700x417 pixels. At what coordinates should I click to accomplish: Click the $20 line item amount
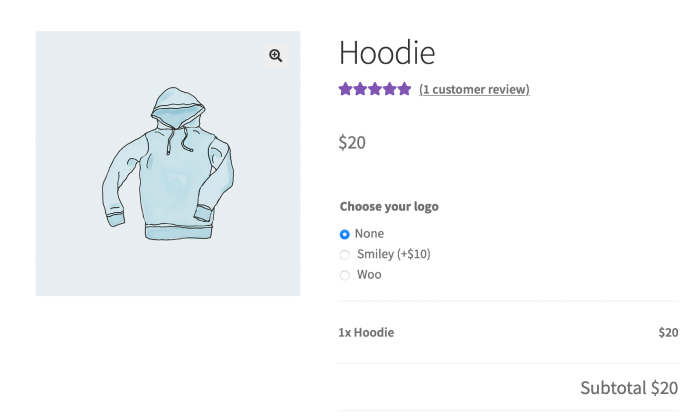tap(668, 333)
